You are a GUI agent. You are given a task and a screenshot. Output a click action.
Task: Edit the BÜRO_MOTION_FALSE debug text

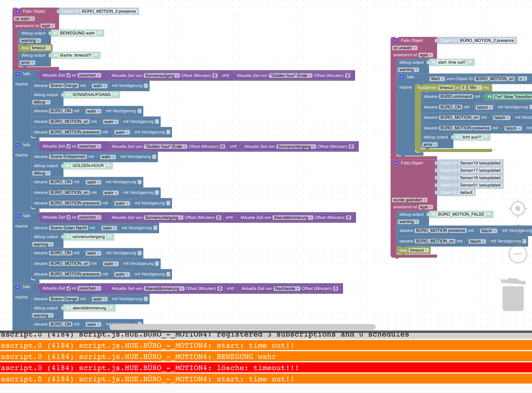[461, 214]
